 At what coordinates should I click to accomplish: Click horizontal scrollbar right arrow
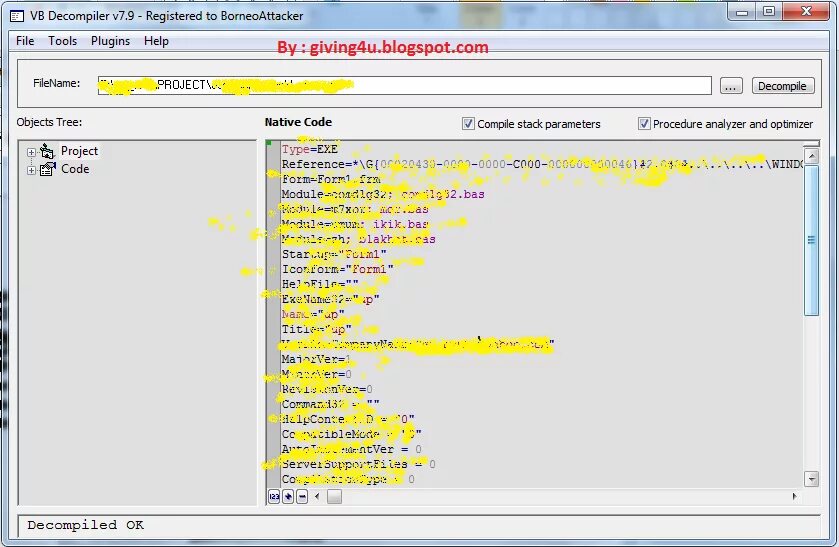click(x=795, y=497)
